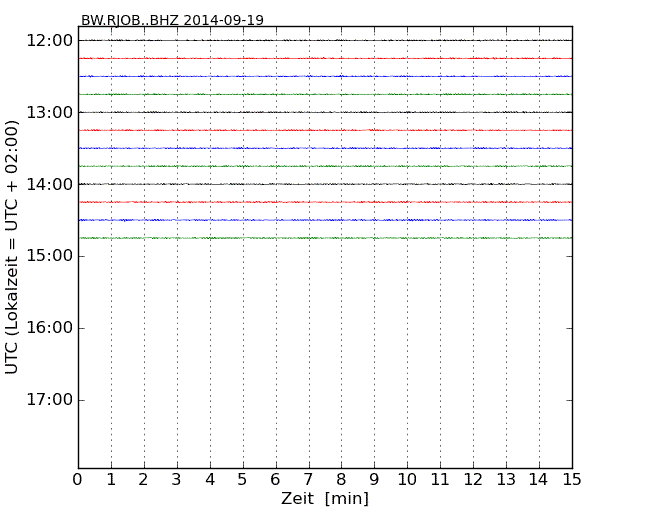650x520 pixels.
Task: Click the x-axis tick label 13
Action: (x=506, y=480)
